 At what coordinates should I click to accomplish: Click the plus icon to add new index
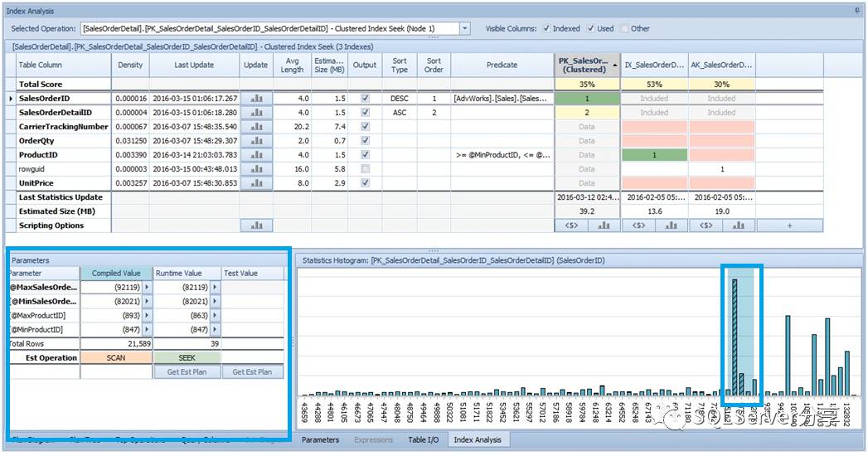[x=789, y=226]
